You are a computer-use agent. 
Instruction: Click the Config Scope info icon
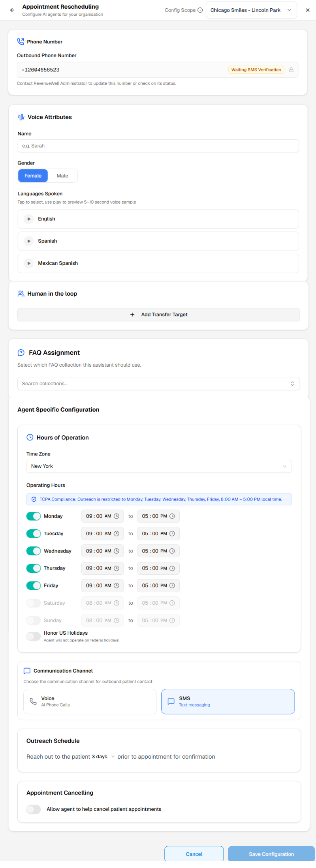click(x=200, y=10)
